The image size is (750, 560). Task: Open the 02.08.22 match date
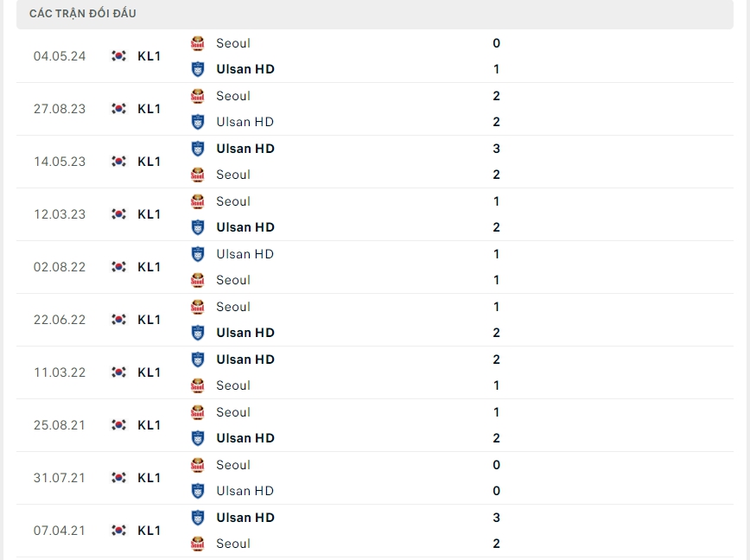click(x=60, y=267)
